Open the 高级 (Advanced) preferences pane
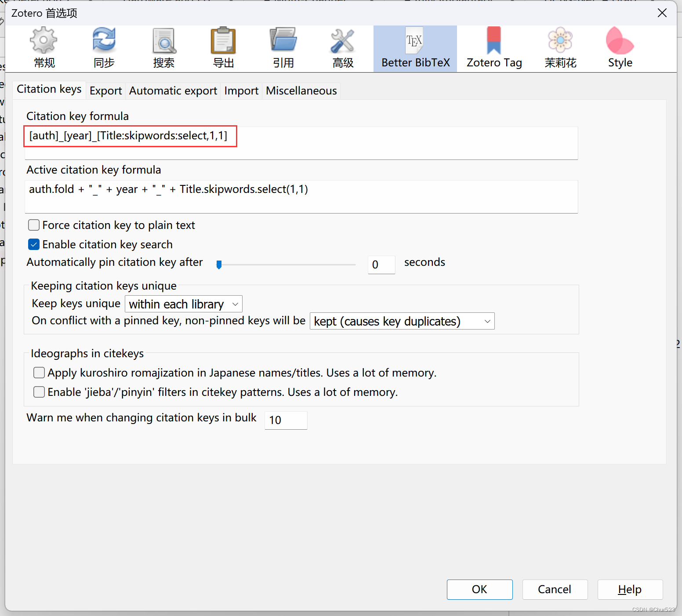This screenshot has height=616, width=682. click(x=343, y=48)
